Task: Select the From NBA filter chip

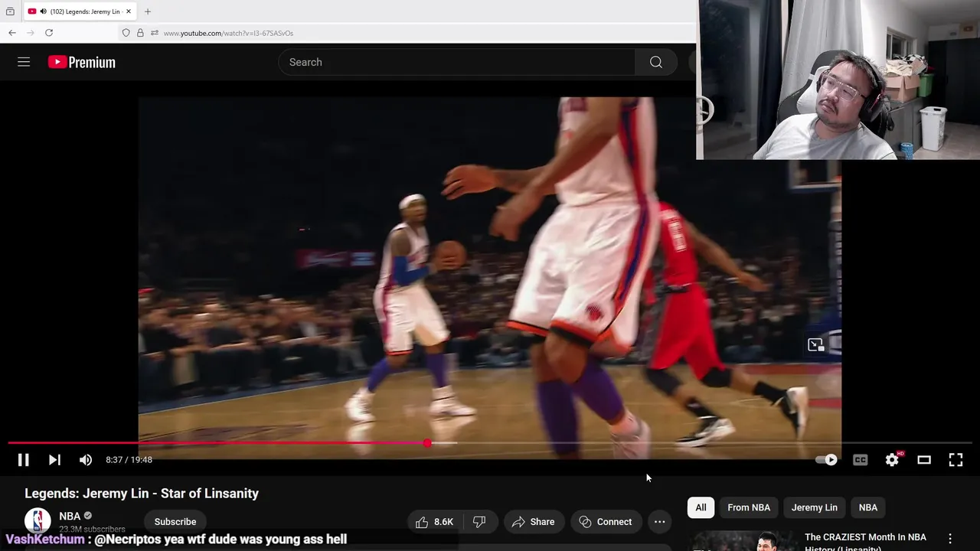Action: [749, 507]
